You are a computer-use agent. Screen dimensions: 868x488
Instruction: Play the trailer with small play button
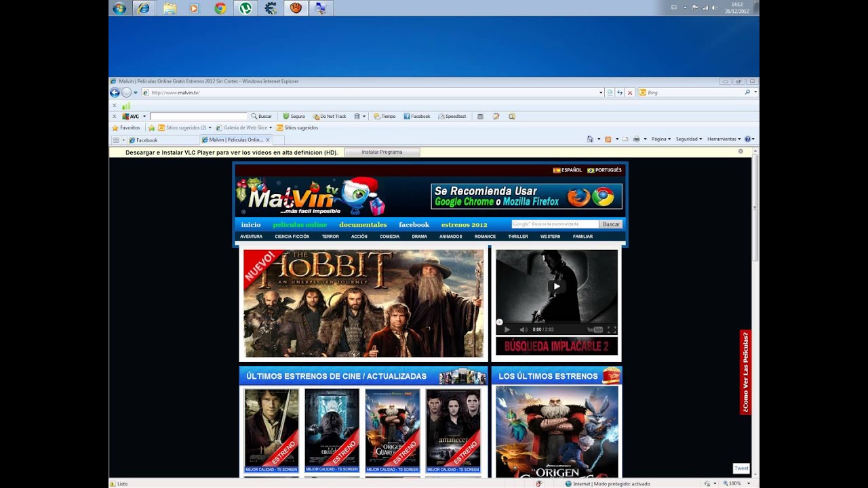(x=507, y=329)
